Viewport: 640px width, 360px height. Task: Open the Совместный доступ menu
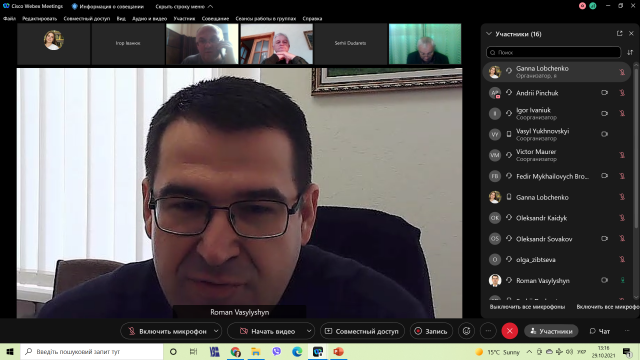[87, 18]
